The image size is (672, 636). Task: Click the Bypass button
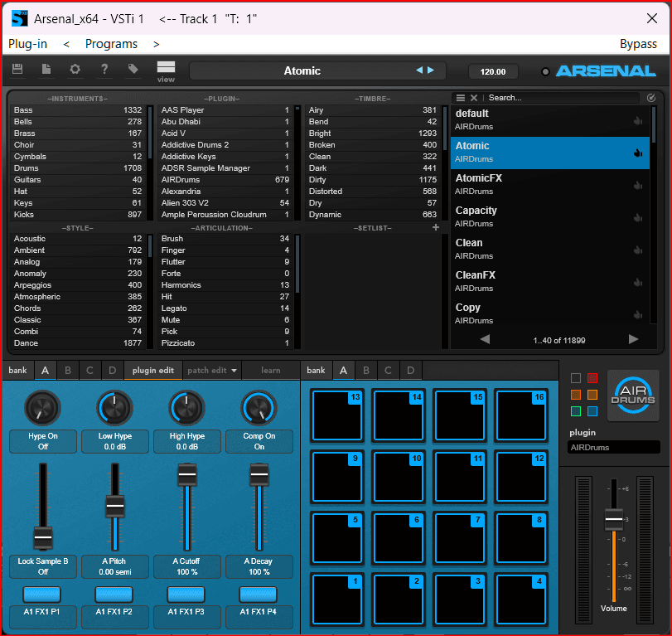[x=638, y=44]
